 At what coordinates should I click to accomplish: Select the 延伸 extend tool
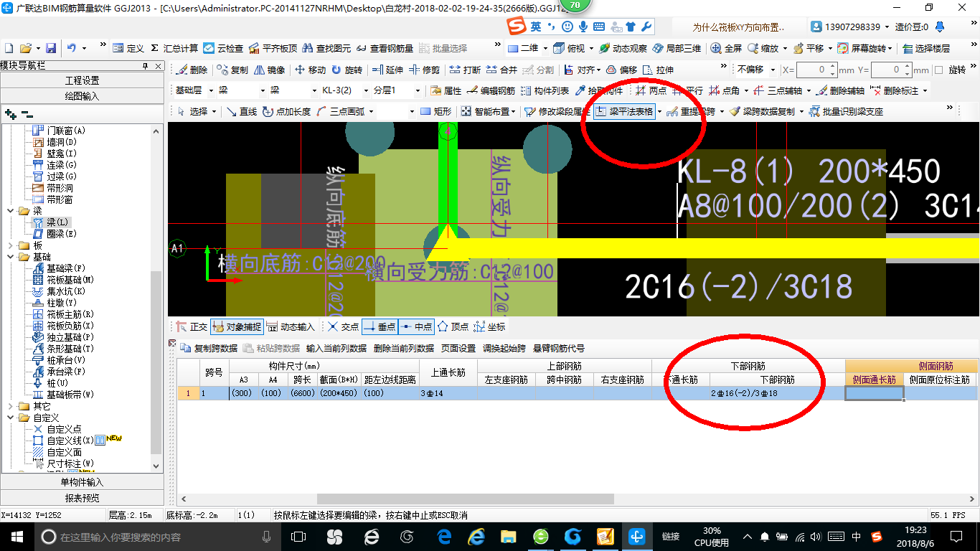click(388, 70)
